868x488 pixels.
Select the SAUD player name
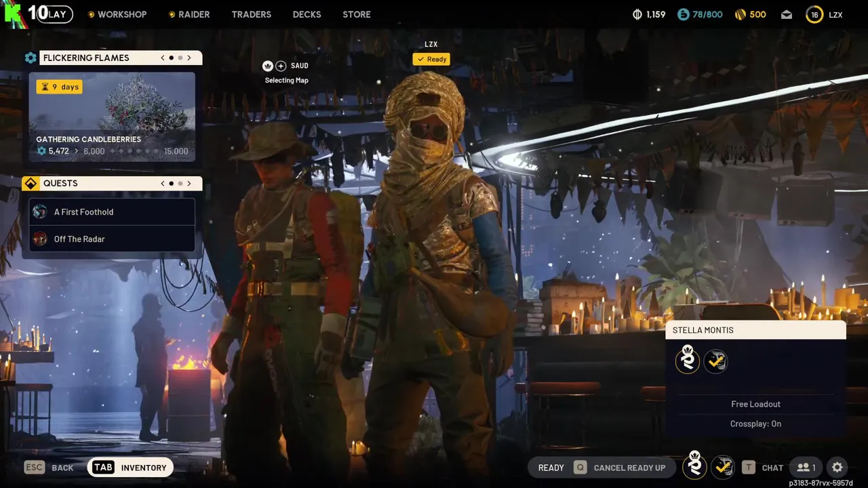pos(300,66)
